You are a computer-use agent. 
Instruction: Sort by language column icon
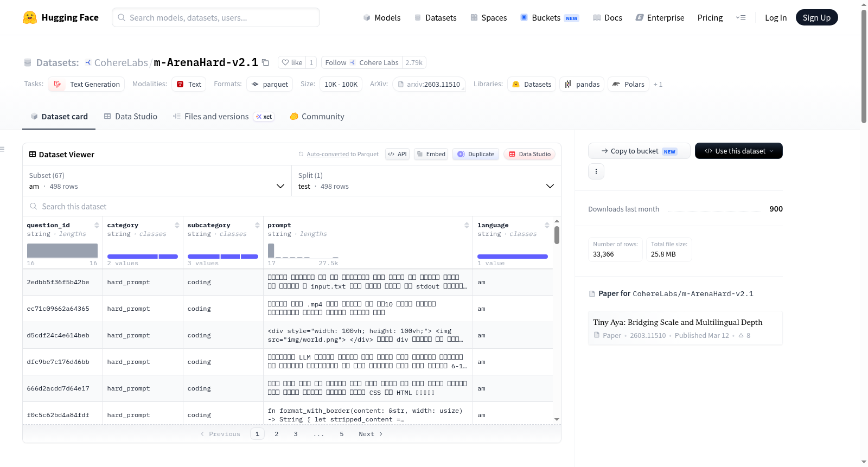547,225
